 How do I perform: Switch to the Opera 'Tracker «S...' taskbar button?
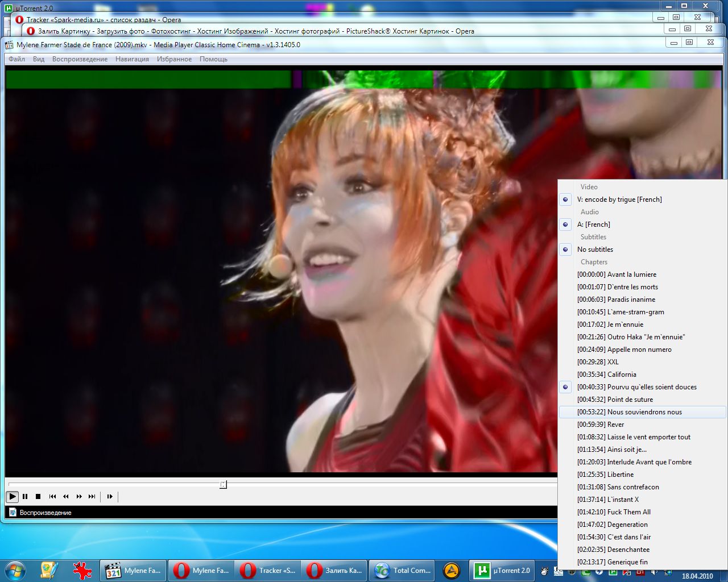coord(267,570)
